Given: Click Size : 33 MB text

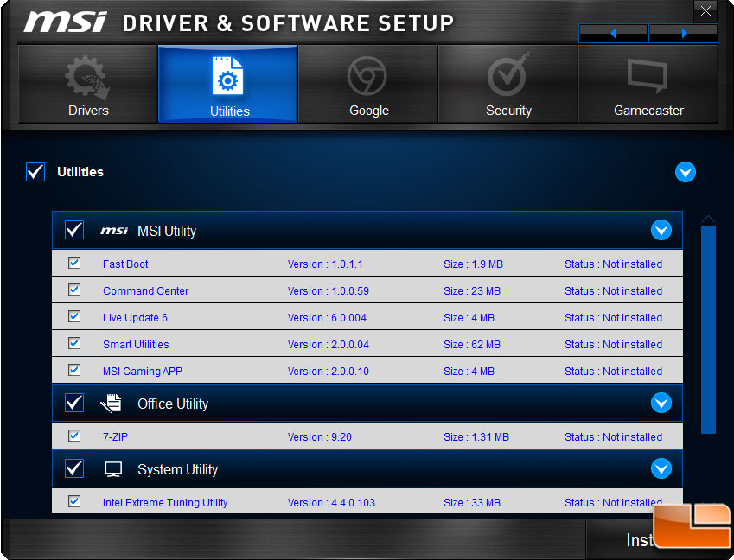Looking at the screenshot, I should [472, 502].
